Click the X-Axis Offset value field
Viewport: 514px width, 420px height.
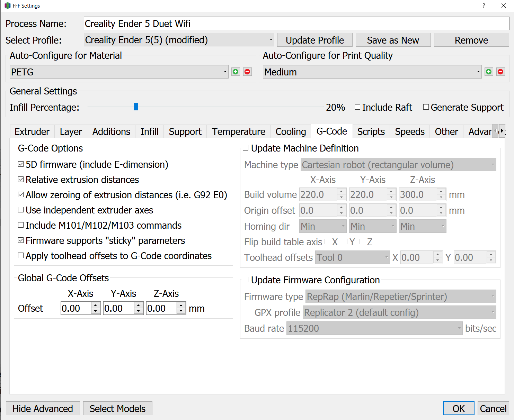click(76, 308)
